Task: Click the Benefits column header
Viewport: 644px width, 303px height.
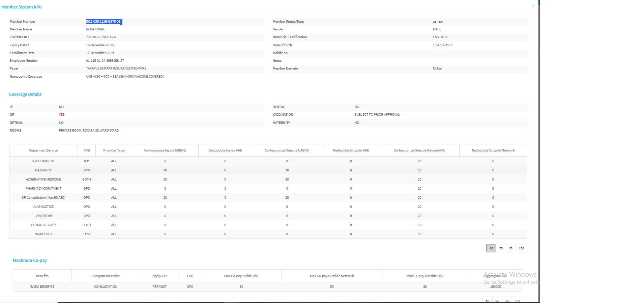Action: click(x=42, y=276)
